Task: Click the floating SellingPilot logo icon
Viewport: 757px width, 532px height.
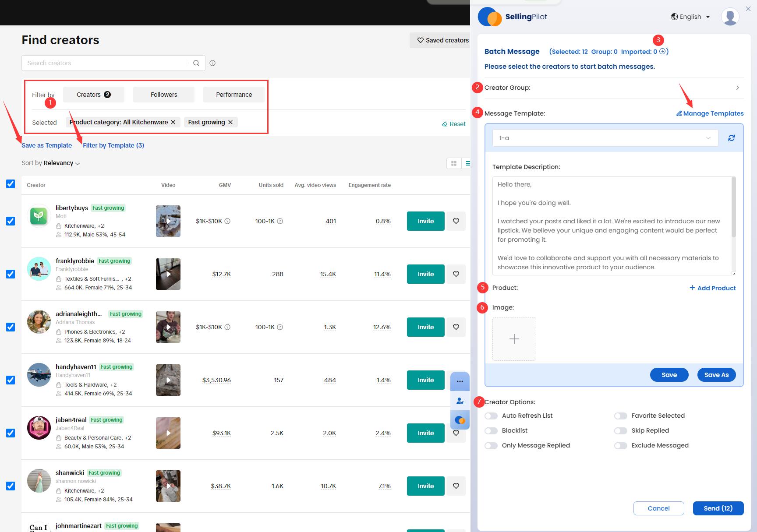Action: tap(460, 420)
